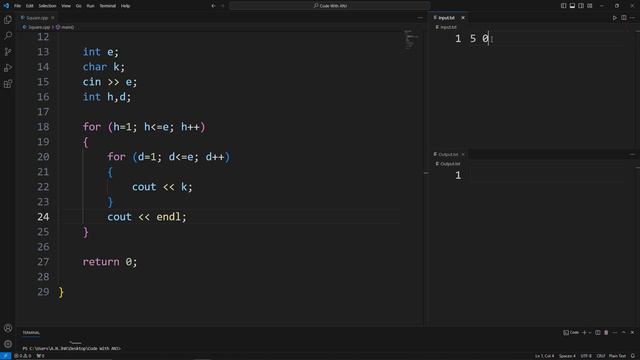Open the Search view in activity bar
The image size is (640, 360).
coord(8,36)
